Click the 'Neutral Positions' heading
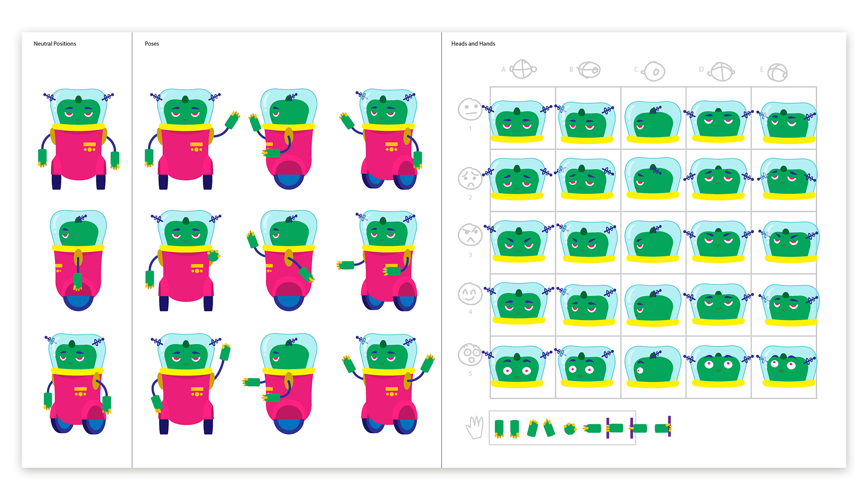The height and width of the screenshot is (500, 868). pos(55,44)
